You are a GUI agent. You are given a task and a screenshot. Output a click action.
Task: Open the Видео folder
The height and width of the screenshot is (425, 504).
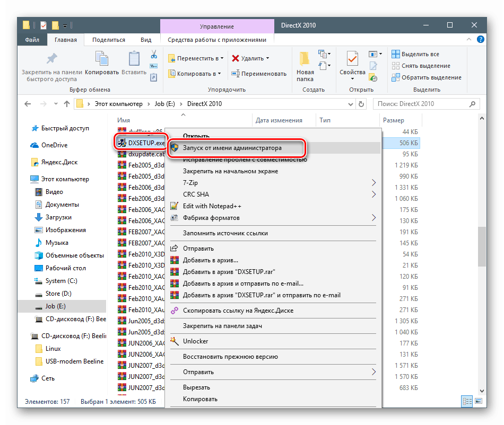49,192
